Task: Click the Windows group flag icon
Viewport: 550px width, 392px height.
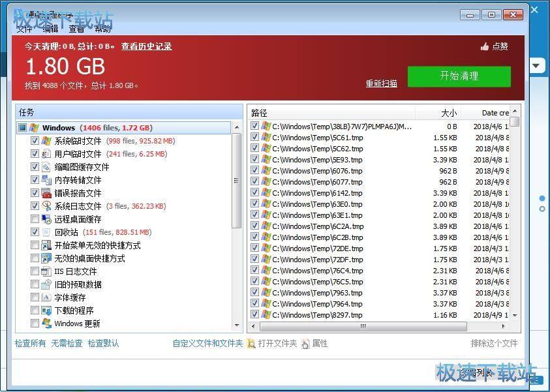Action: coord(34,128)
